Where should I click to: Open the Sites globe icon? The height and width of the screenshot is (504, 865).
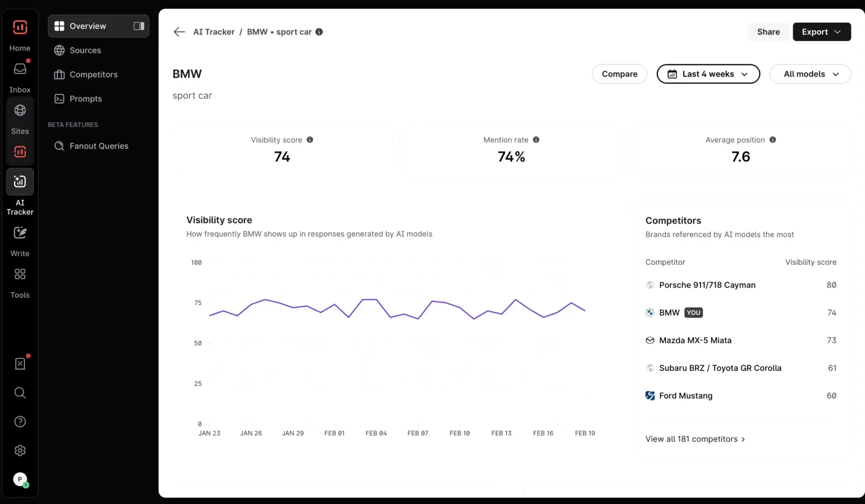[x=20, y=110]
